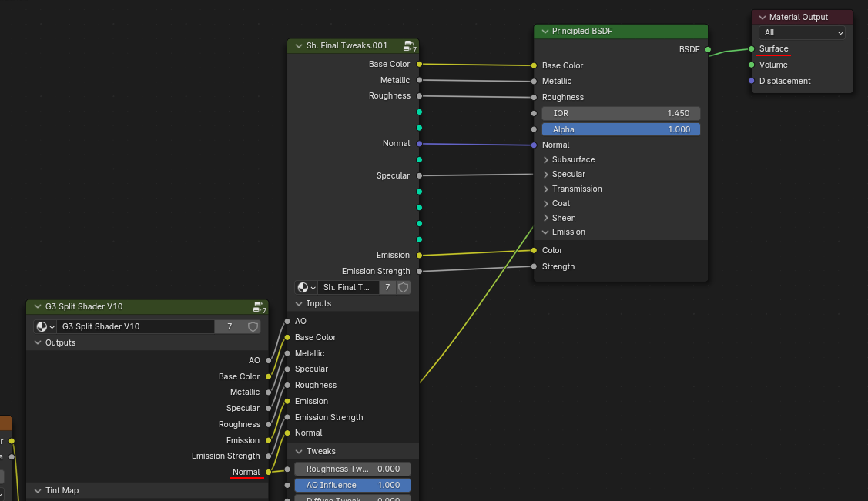Click the Displacement socket on Material Output
This screenshot has height=501, width=868.
coord(752,81)
